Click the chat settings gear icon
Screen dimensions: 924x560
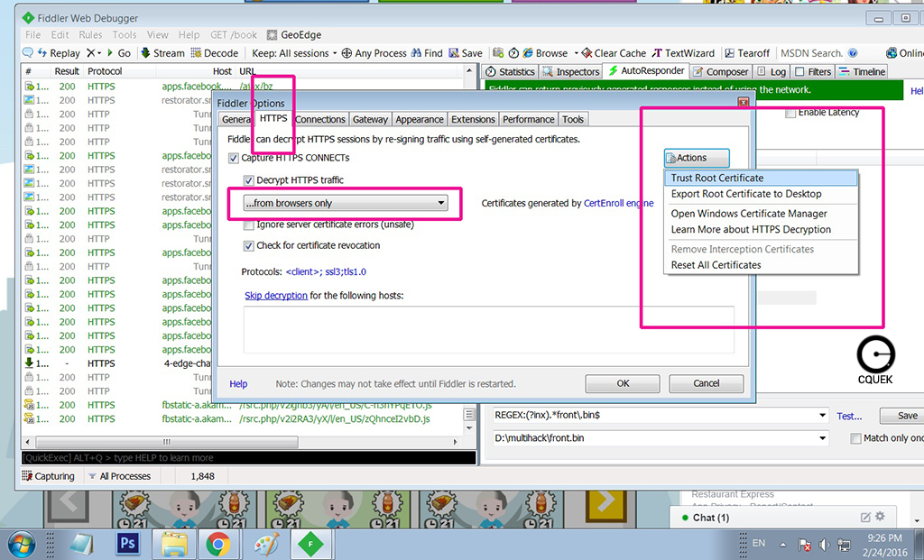880,517
